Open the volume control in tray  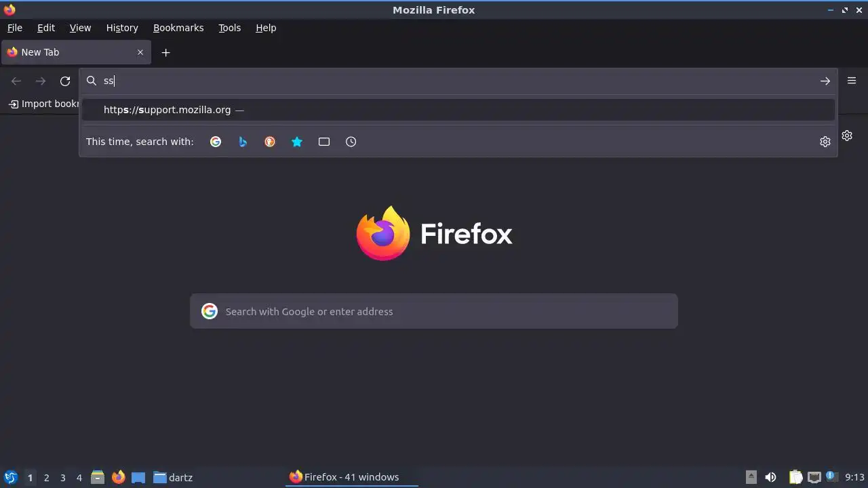pyautogui.click(x=770, y=477)
